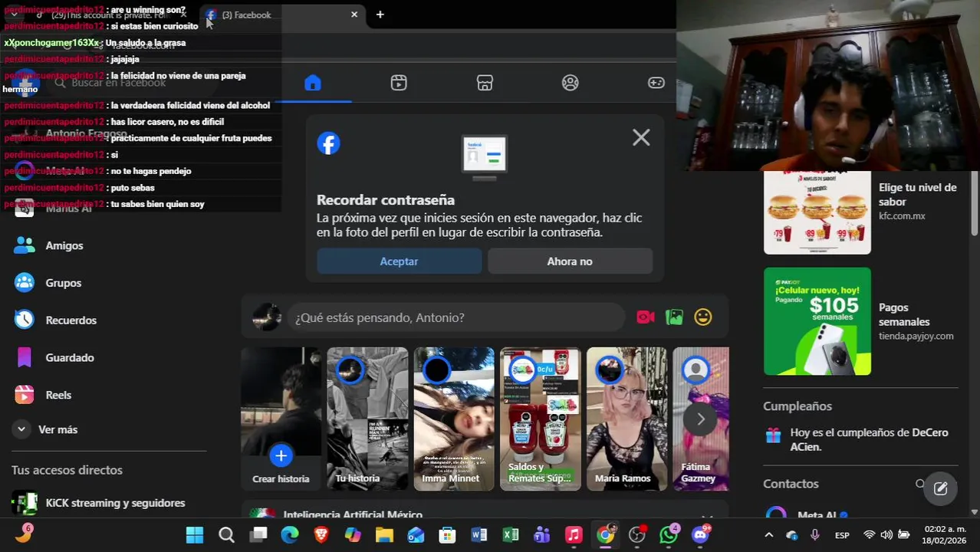This screenshot has width=980, height=552.
Task: Switch to the (3) Facebook browser tab
Action: [280, 15]
